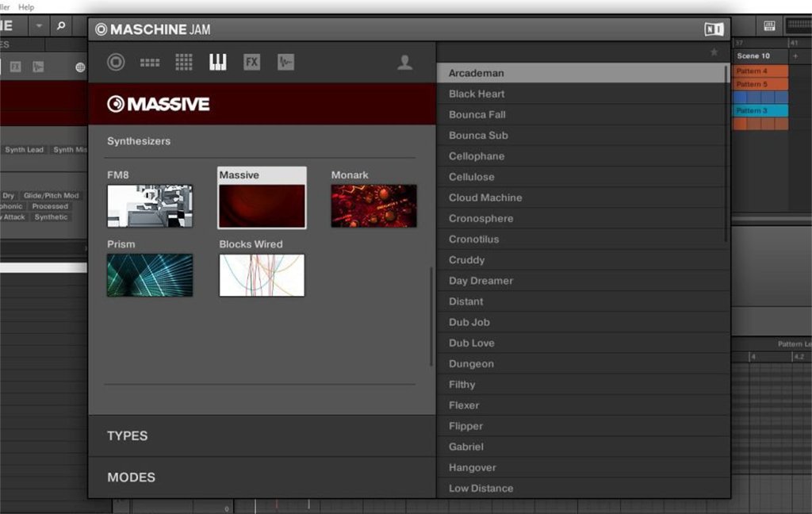Click the Native Instruments logo icon
Viewport: 812px width, 514px height.
714,29
